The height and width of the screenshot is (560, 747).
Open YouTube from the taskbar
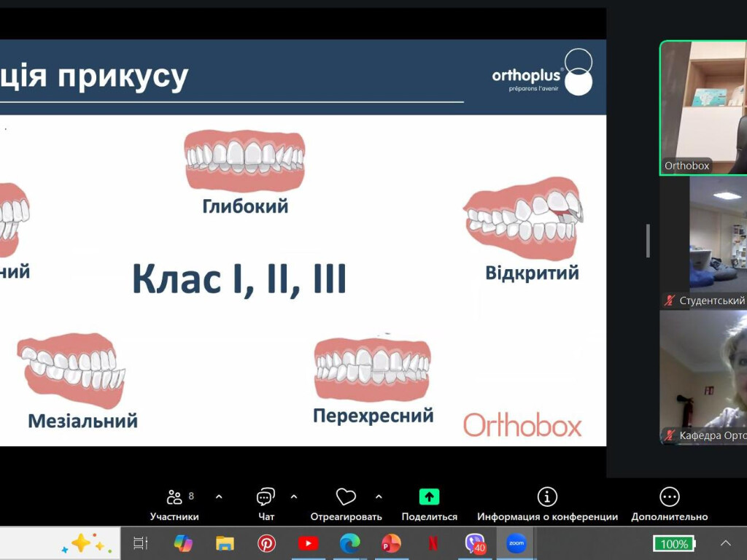309,543
